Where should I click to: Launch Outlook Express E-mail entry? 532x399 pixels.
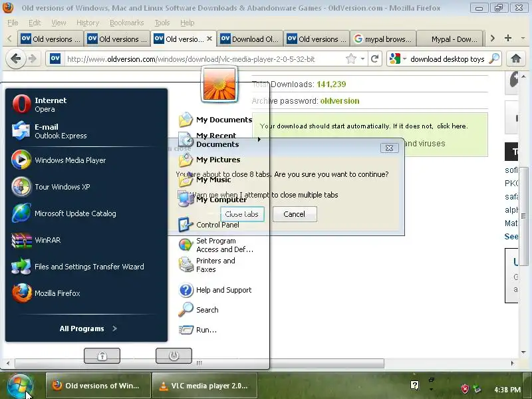[x=86, y=131]
